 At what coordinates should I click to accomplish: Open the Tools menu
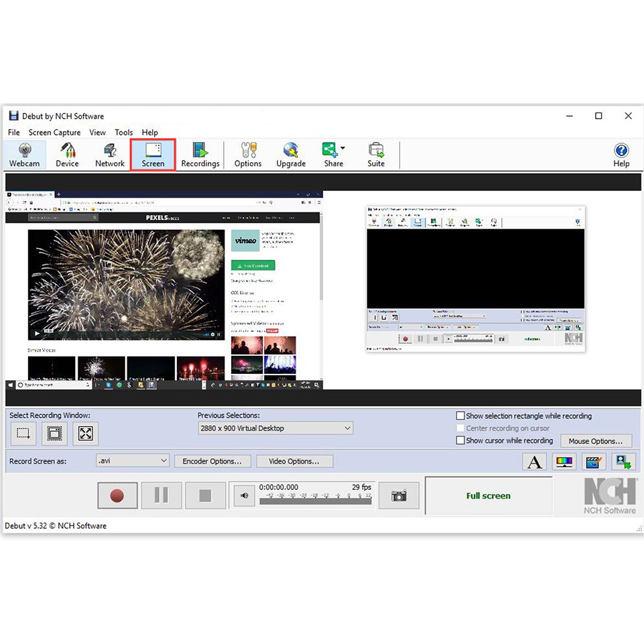[x=124, y=133]
